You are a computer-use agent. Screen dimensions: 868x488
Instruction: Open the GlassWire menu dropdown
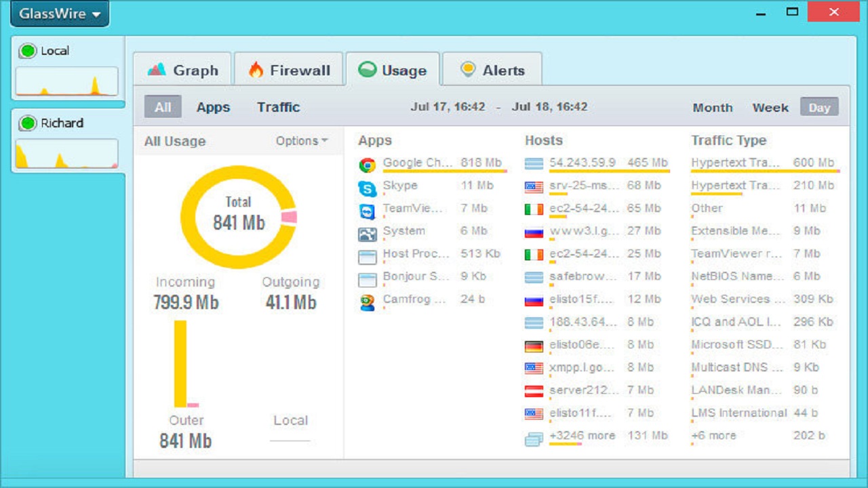[x=60, y=14]
